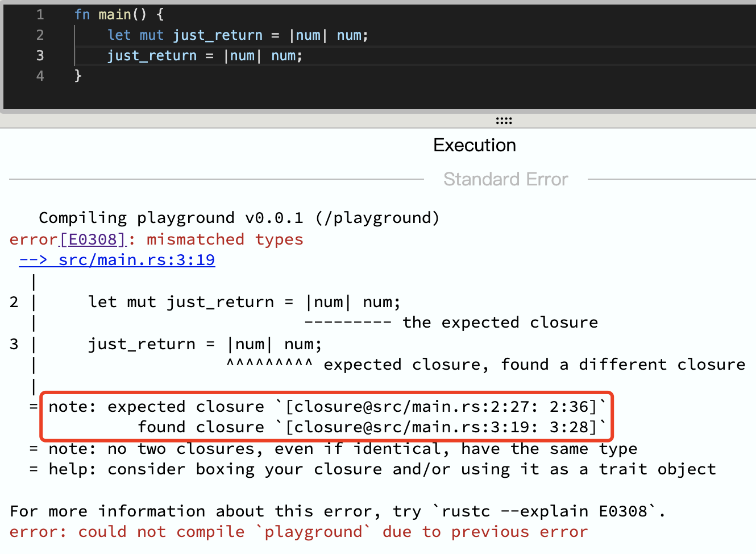Open the E0308 error code link

tap(93, 239)
